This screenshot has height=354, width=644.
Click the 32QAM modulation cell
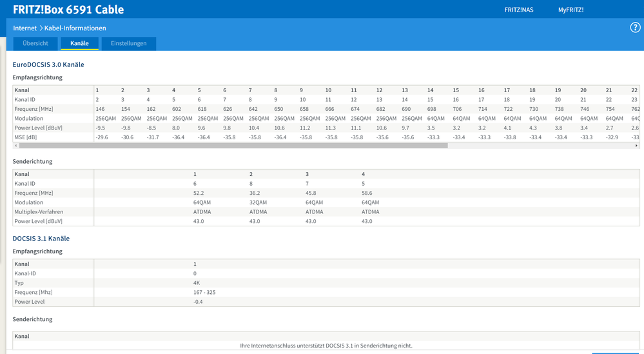pos(258,202)
